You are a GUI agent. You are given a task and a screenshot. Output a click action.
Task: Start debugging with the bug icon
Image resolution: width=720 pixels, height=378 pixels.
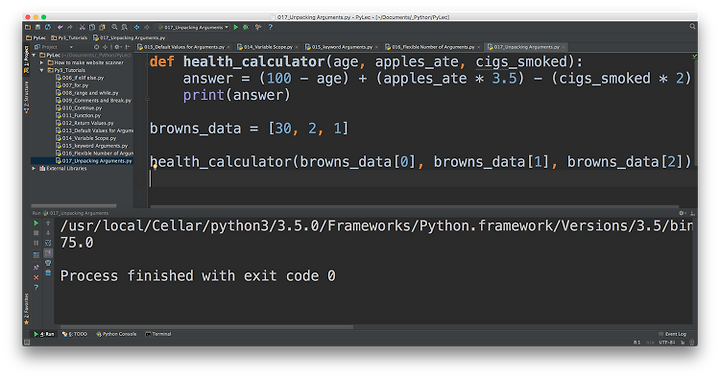tap(246, 27)
